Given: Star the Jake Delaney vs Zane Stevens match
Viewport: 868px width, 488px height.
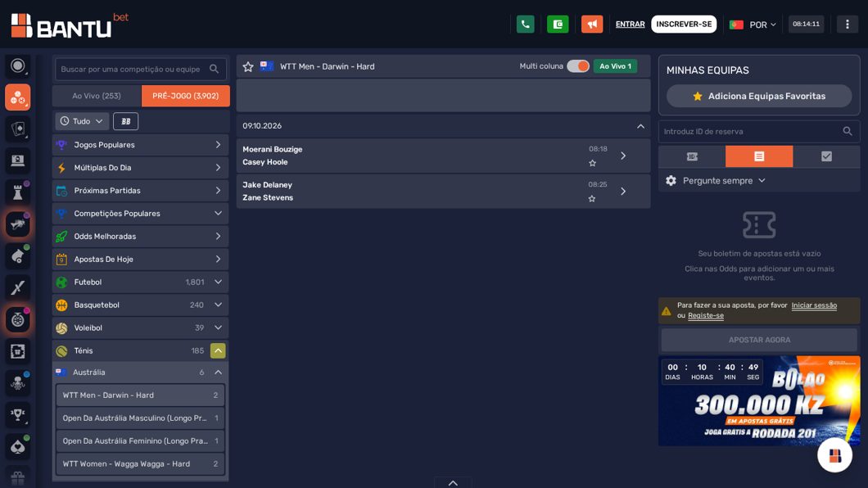Looking at the screenshot, I should click(x=592, y=199).
